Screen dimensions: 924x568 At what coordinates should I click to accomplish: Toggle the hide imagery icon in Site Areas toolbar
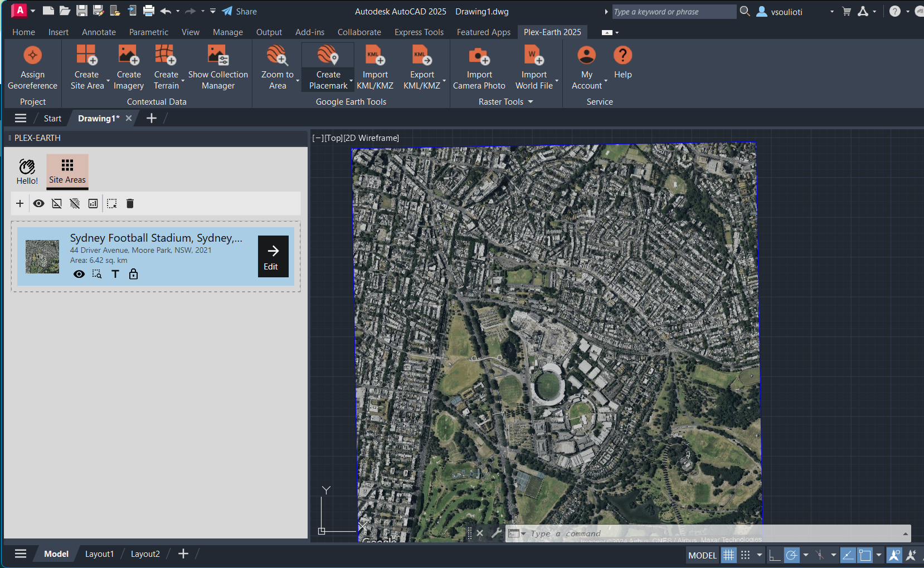click(x=57, y=204)
